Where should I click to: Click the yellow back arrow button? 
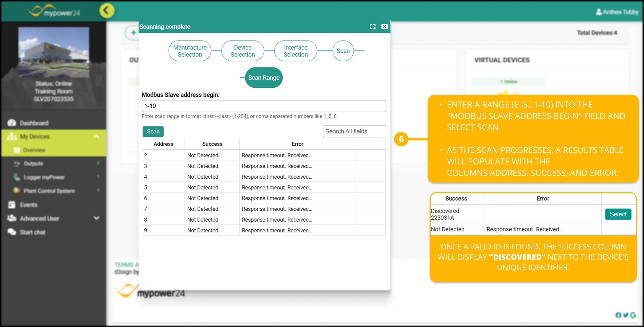[107, 11]
